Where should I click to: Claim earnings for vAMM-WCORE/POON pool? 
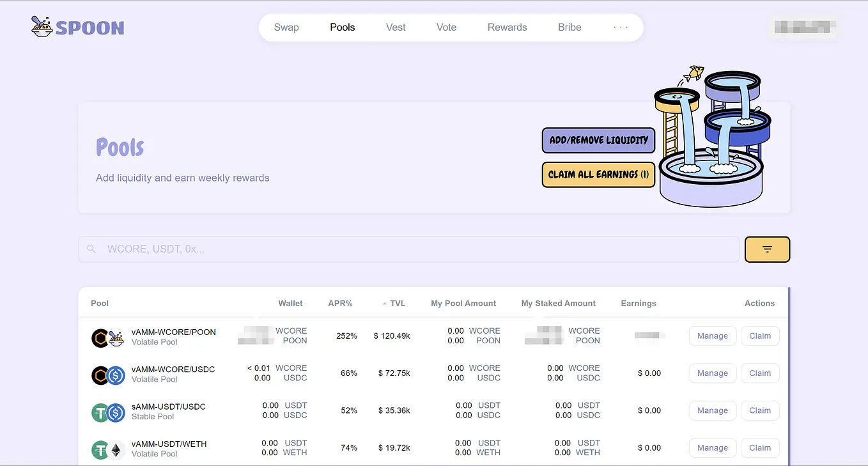(760, 336)
